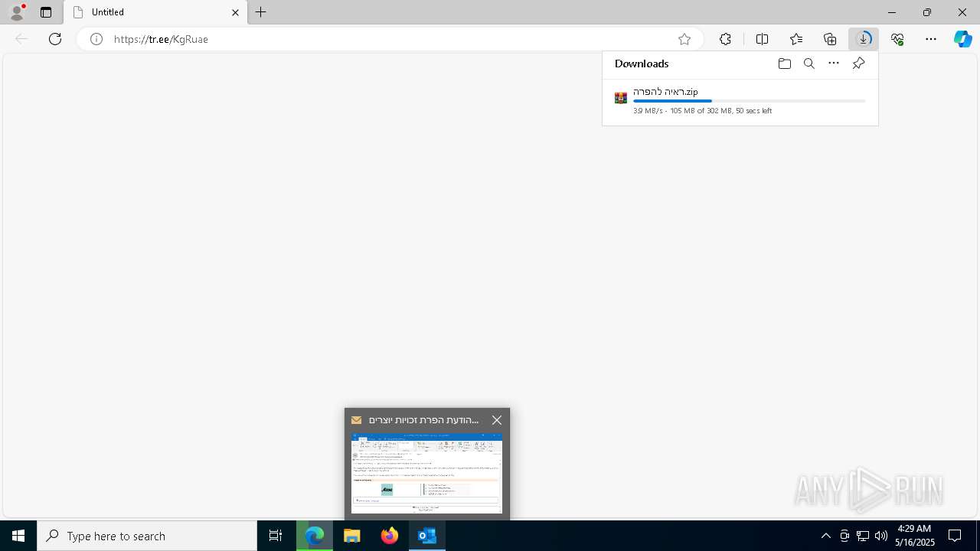
Task: Open Browser essentials icon
Action: [x=897, y=39]
